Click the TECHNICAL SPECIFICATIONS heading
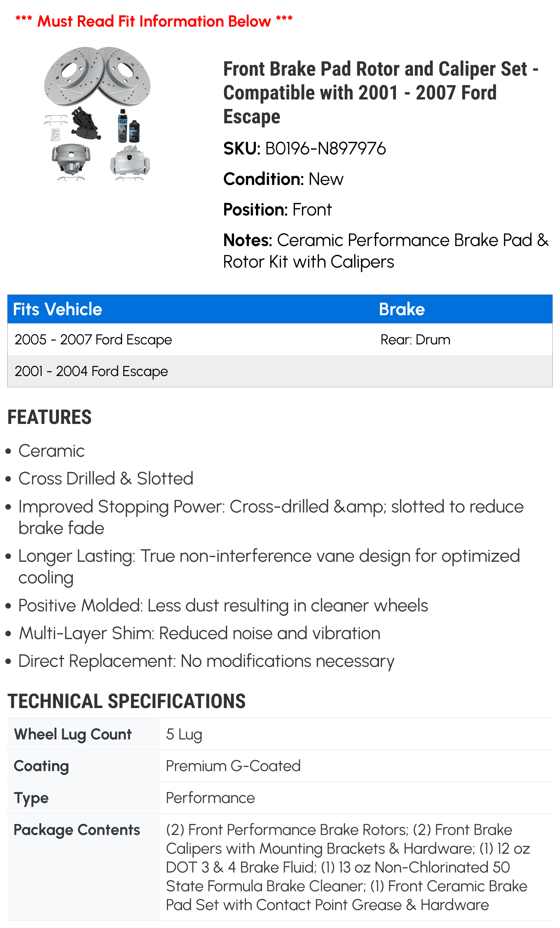560x928 pixels. point(127,701)
